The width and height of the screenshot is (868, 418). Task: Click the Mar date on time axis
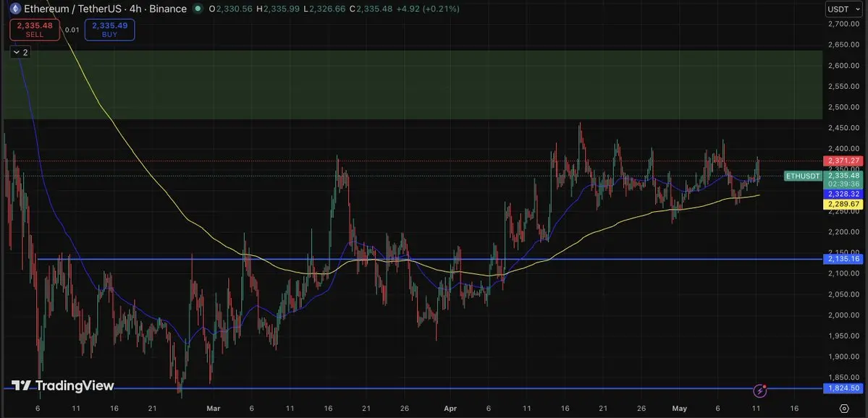(x=213, y=408)
